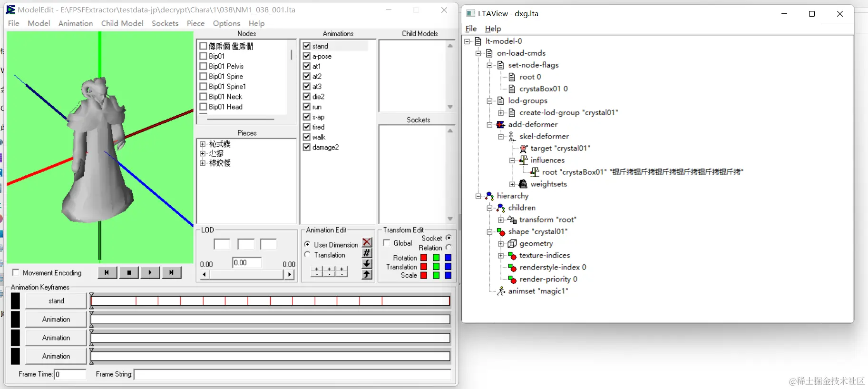Open the File menu in LTAView
Image resolution: width=868 pixels, height=389 pixels.
(471, 29)
